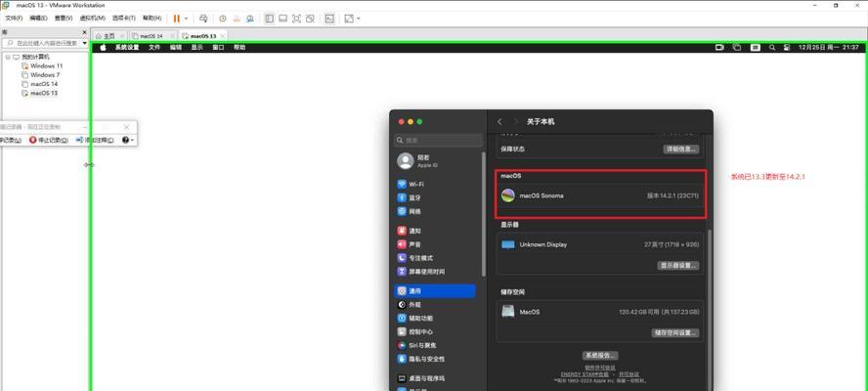Open VMware 虚拟机(M) menu

point(93,19)
